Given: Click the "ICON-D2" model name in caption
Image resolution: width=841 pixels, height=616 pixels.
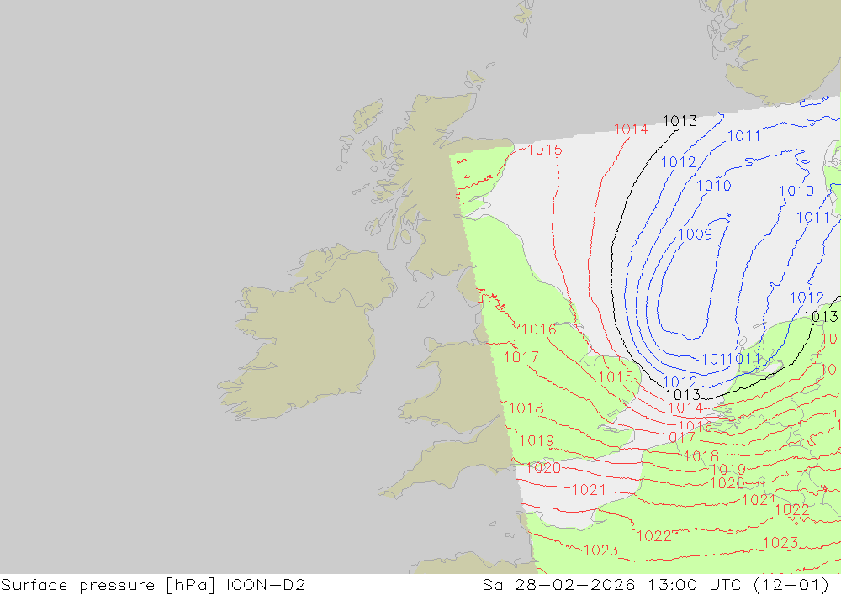Looking at the screenshot, I should [x=266, y=585].
